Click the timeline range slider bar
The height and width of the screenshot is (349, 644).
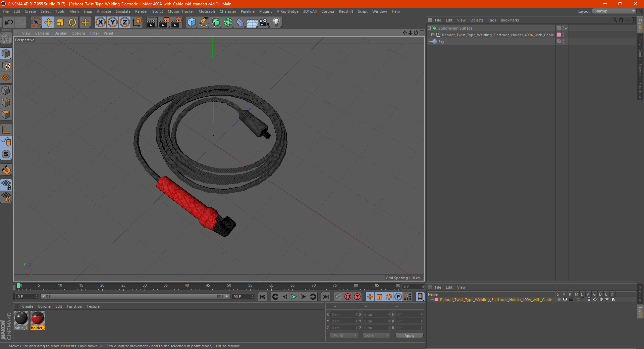coord(135,296)
